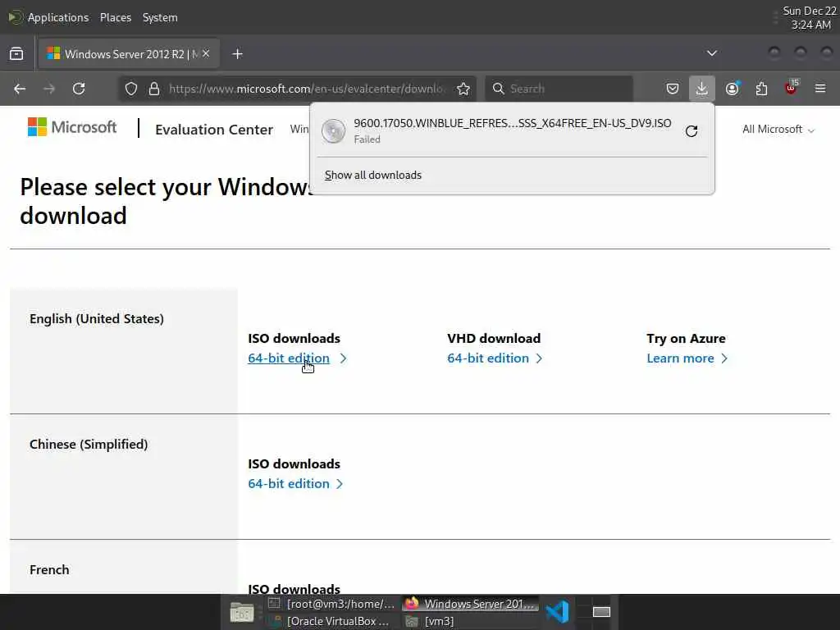Click the English ISO 64-bit edition link
The width and height of the screenshot is (840, 630).
click(x=288, y=358)
